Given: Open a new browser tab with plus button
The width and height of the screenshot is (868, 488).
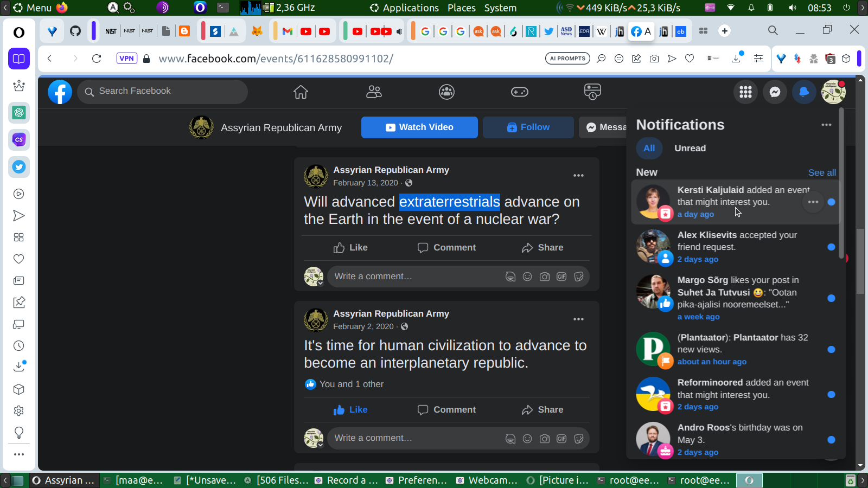Looking at the screenshot, I should point(725,31).
